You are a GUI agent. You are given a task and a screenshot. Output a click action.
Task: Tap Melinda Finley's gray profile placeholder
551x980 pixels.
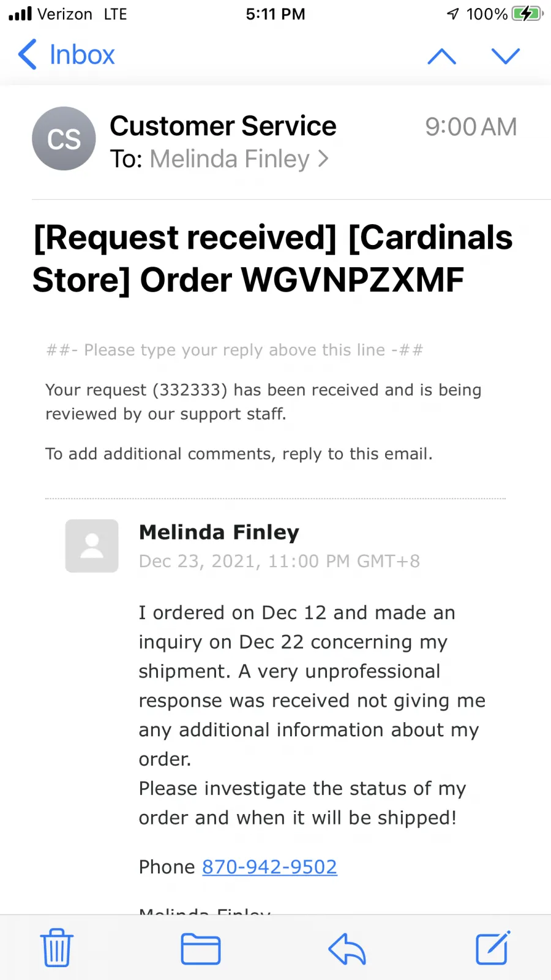tap(92, 546)
